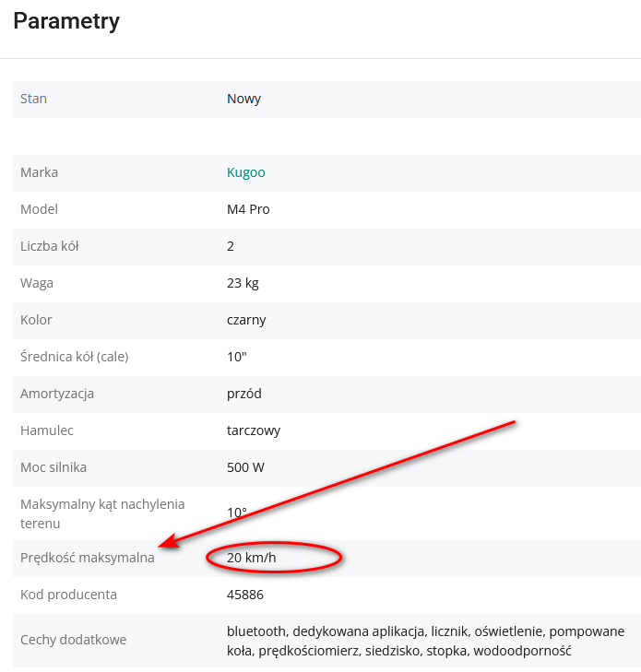The height and width of the screenshot is (672, 641).
Task: Select the Nowy condition value
Action: coord(243,99)
